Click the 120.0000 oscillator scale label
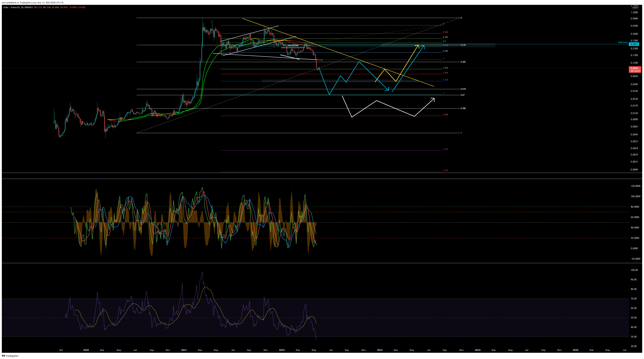Screen dimensions: 644x359 tap(636, 186)
